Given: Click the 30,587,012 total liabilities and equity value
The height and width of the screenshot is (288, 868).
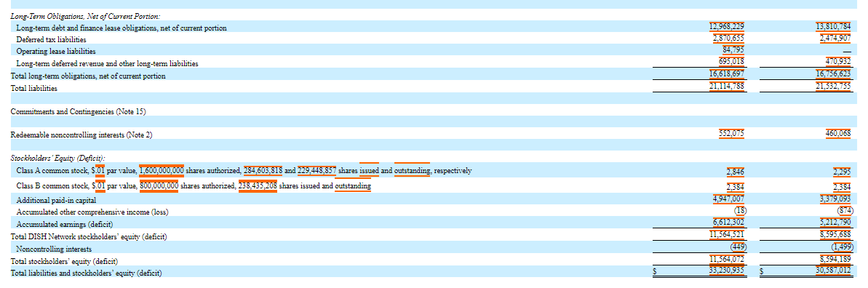Looking at the screenshot, I should [834, 271].
